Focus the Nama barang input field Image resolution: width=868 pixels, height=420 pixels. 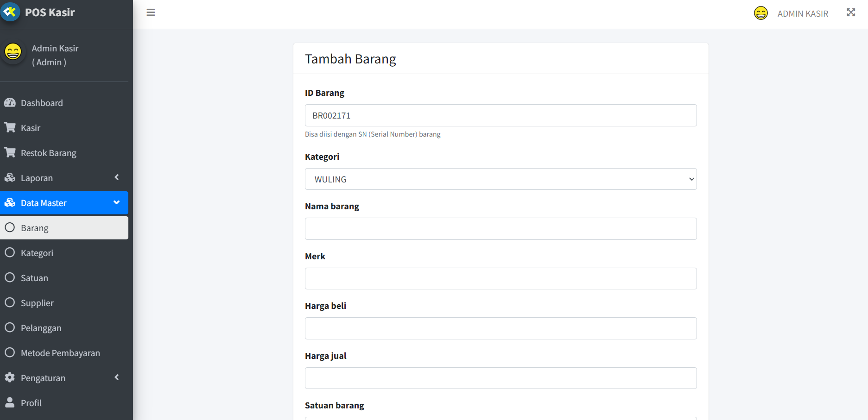[501, 229]
